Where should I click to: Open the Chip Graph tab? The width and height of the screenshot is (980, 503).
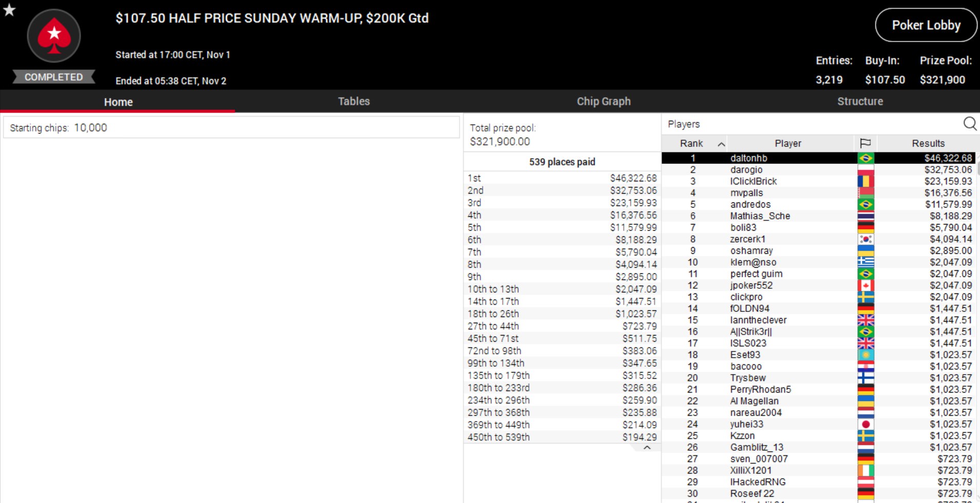(x=603, y=101)
